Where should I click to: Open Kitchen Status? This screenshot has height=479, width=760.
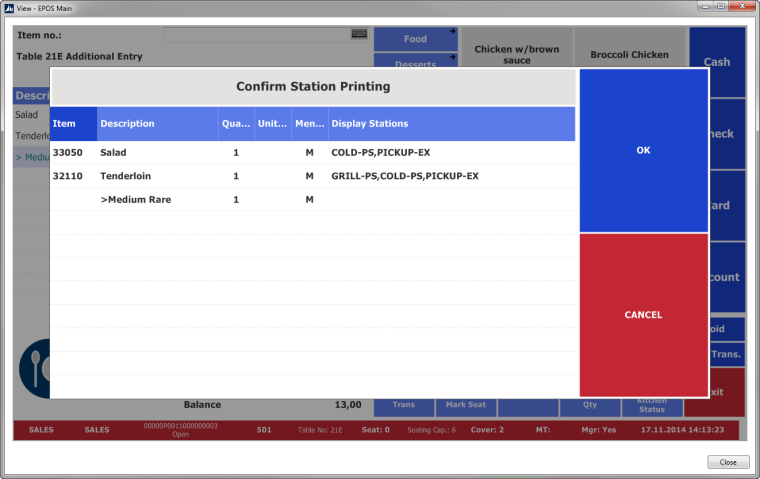652,406
